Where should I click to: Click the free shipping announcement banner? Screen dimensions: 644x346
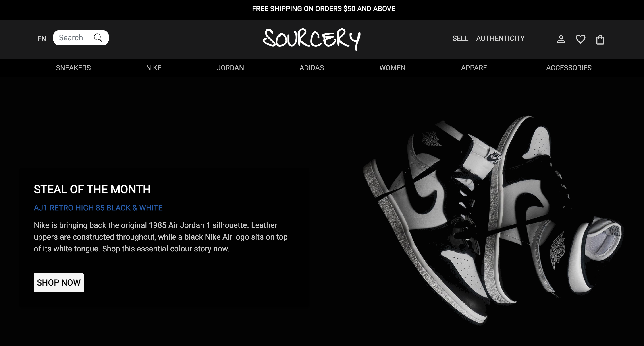tap(324, 9)
